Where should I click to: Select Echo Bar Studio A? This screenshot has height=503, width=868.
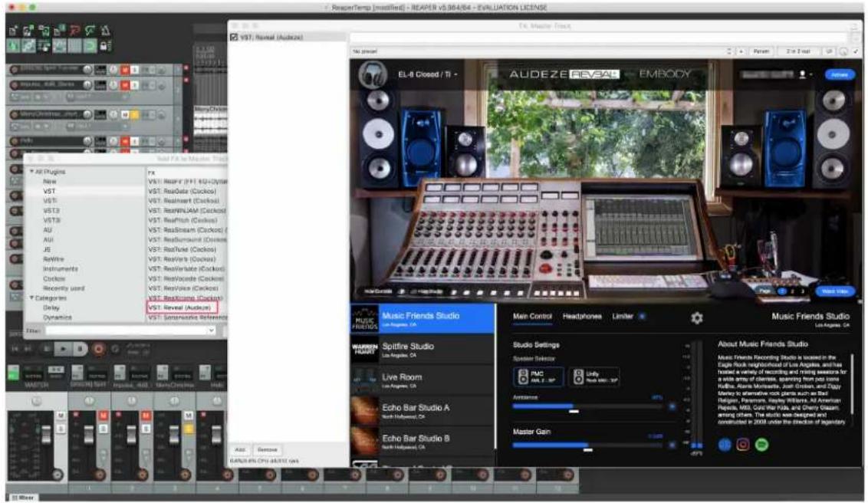(422, 410)
